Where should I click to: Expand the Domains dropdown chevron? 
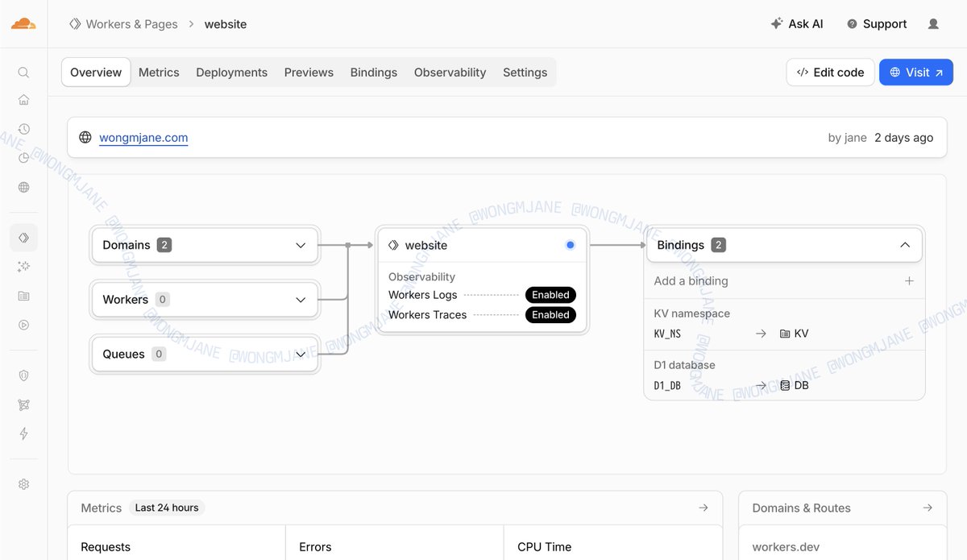301,245
